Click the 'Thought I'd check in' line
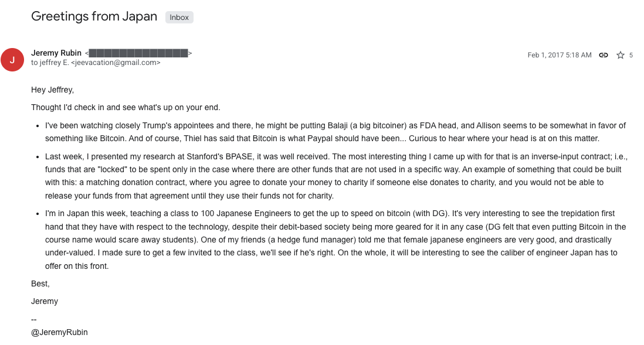The image size is (644, 345). (126, 107)
